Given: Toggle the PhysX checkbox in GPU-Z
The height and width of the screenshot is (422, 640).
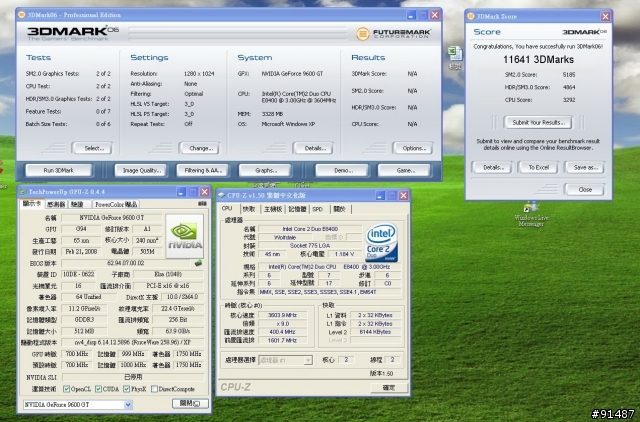Looking at the screenshot, I should (127, 389).
